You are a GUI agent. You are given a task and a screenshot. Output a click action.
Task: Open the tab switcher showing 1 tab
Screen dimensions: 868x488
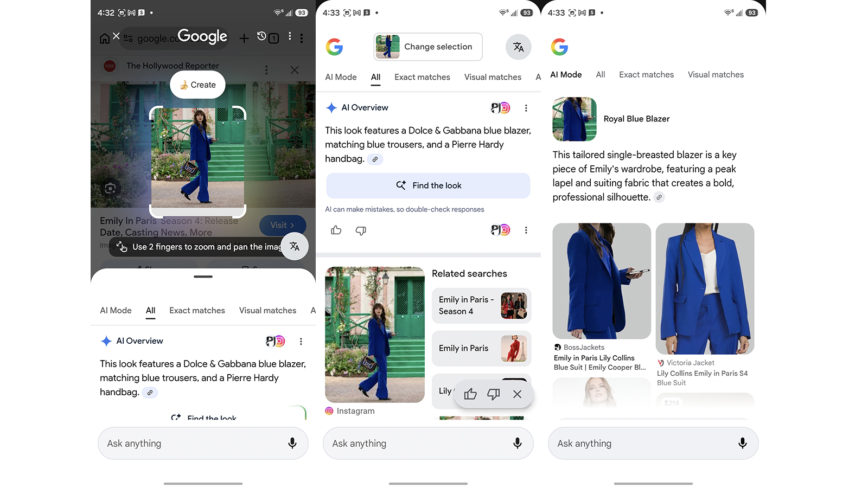[x=275, y=38]
